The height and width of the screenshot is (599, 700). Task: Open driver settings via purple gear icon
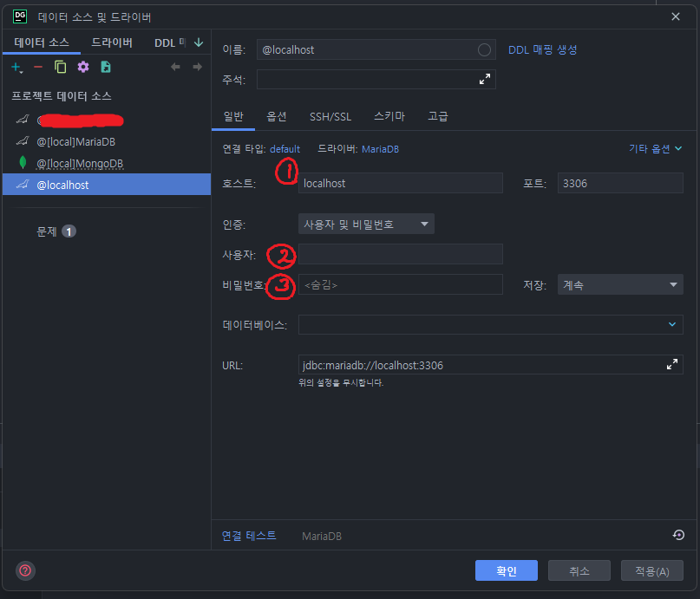[x=83, y=67]
